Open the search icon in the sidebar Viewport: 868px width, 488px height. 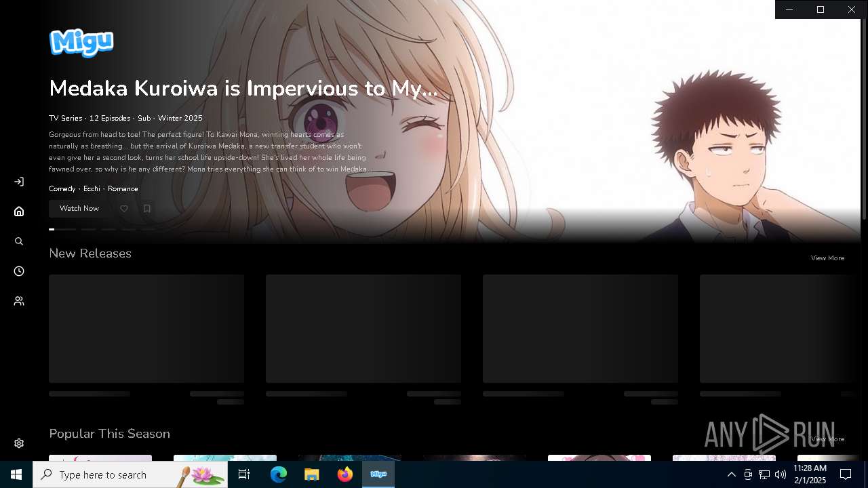pyautogui.click(x=19, y=241)
